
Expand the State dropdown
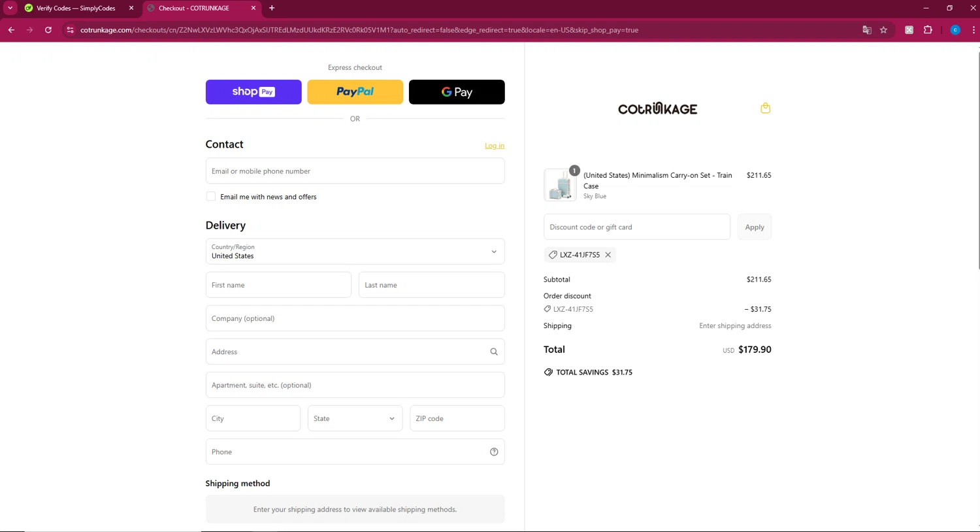point(355,418)
